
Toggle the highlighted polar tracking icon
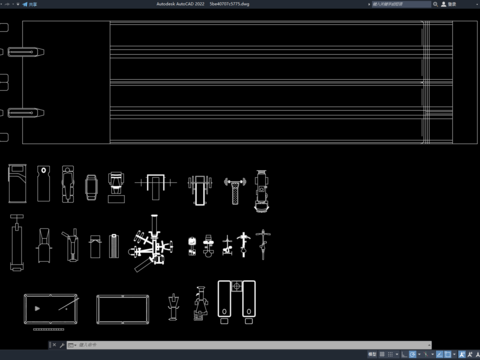[413, 354]
